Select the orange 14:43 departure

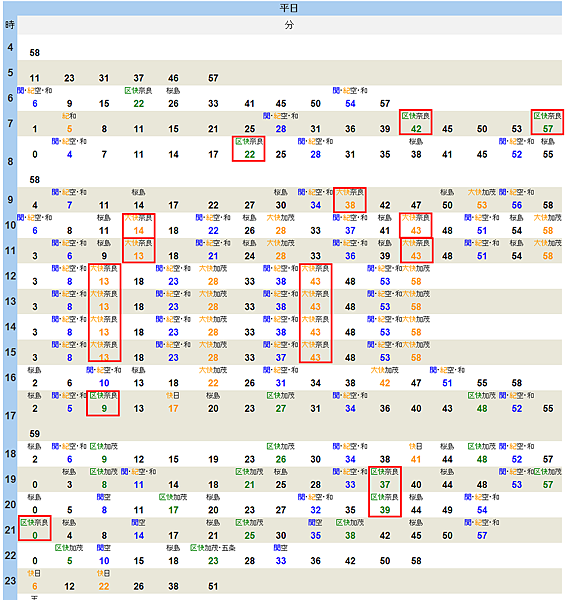pos(315,332)
